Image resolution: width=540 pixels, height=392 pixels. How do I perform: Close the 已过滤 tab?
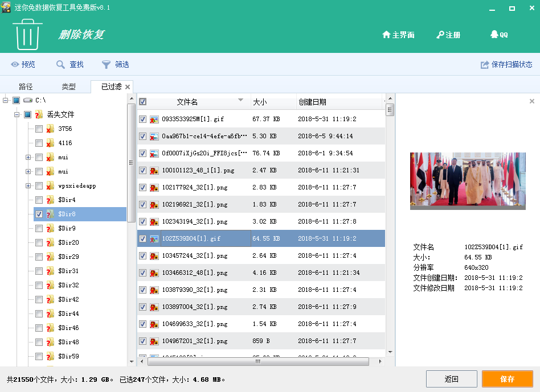[128, 87]
